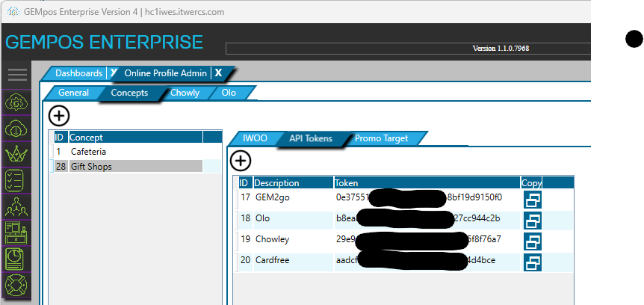The width and height of the screenshot is (644, 305).
Task: Open the Chowly tab
Action: (185, 93)
